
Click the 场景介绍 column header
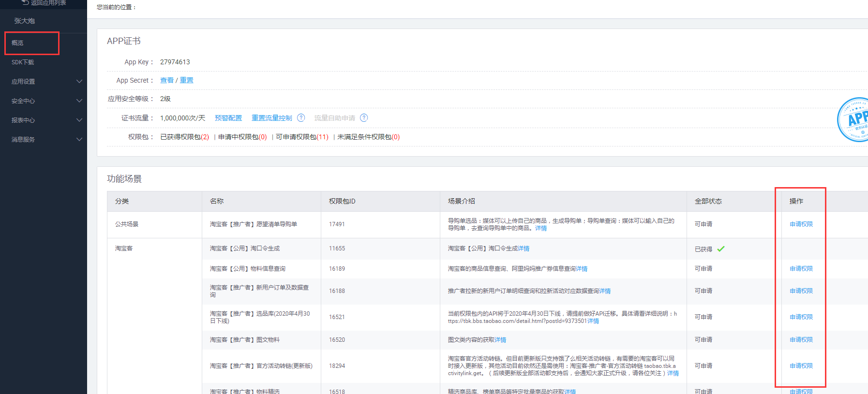(x=462, y=201)
